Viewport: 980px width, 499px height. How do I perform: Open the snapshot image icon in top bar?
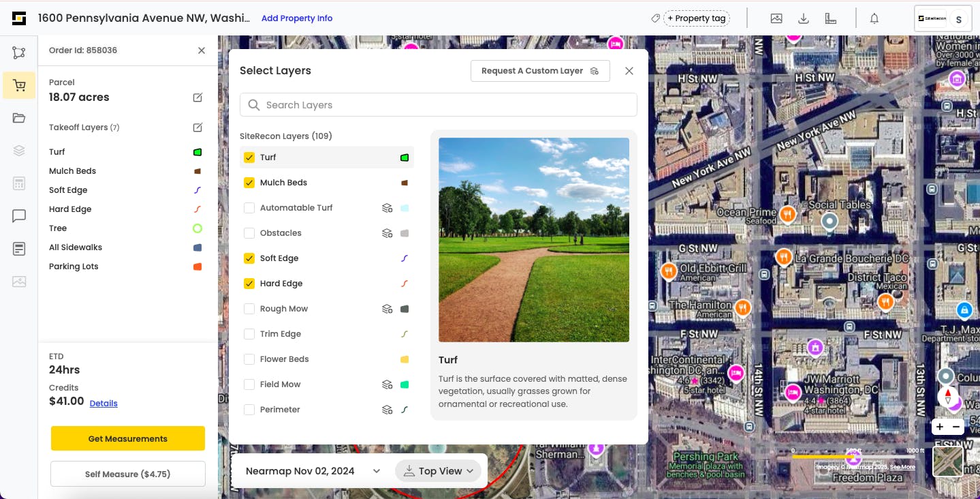click(x=776, y=18)
